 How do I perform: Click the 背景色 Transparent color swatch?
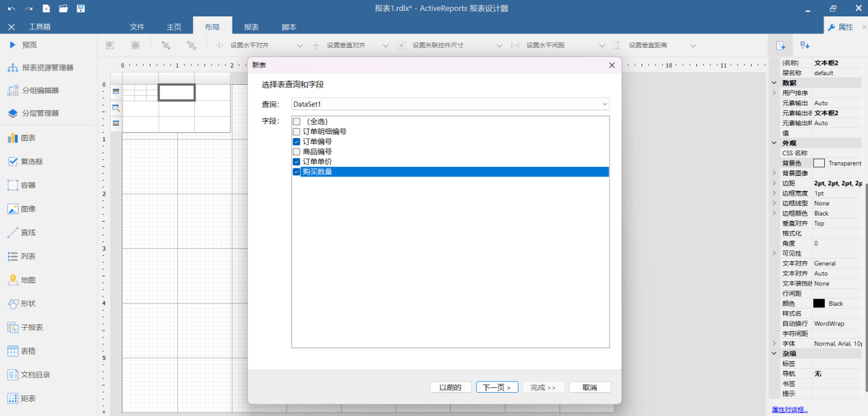819,163
